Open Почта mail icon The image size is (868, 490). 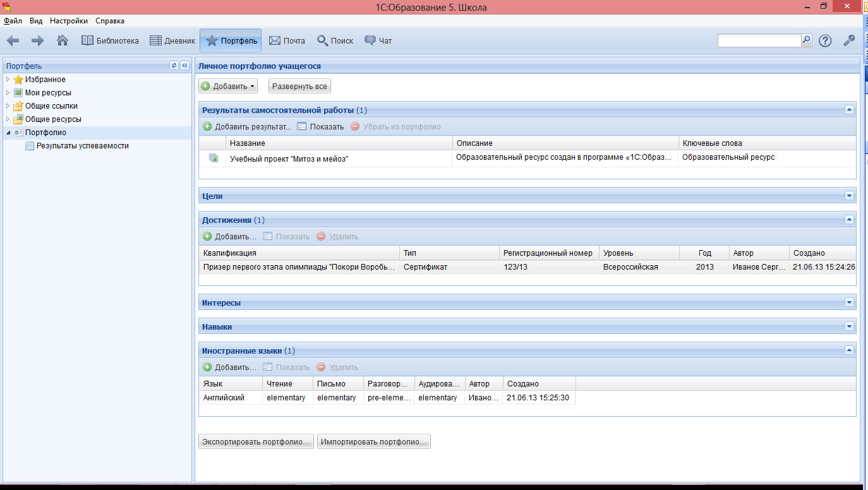(x=287, y=40)
